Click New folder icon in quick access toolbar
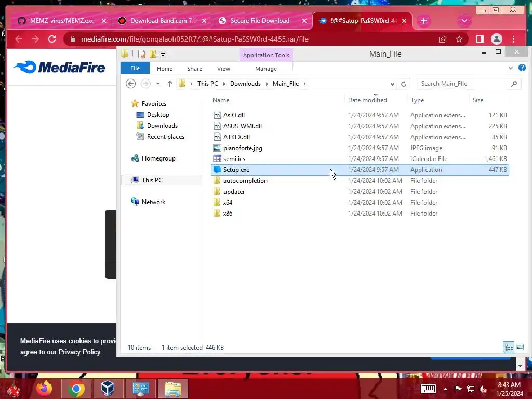Image resolution: width=532 pixels, height=399 pixels. click(x=153, y=54)
